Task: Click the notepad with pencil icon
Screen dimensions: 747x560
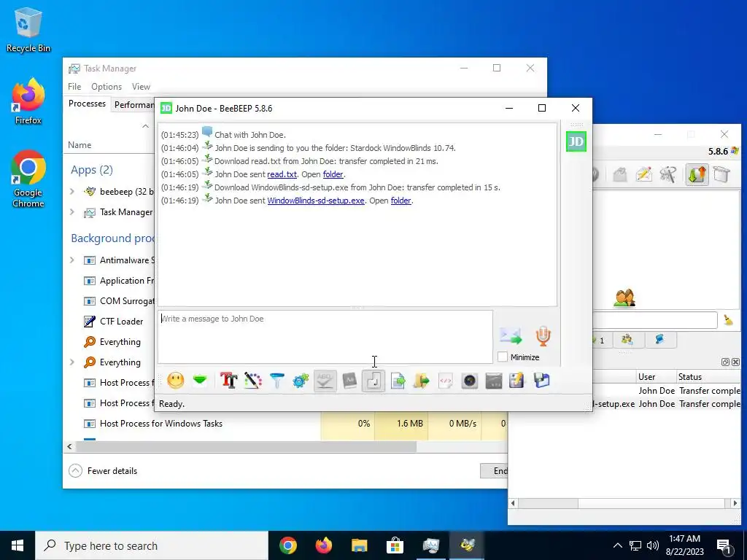Action: (517, 381)
